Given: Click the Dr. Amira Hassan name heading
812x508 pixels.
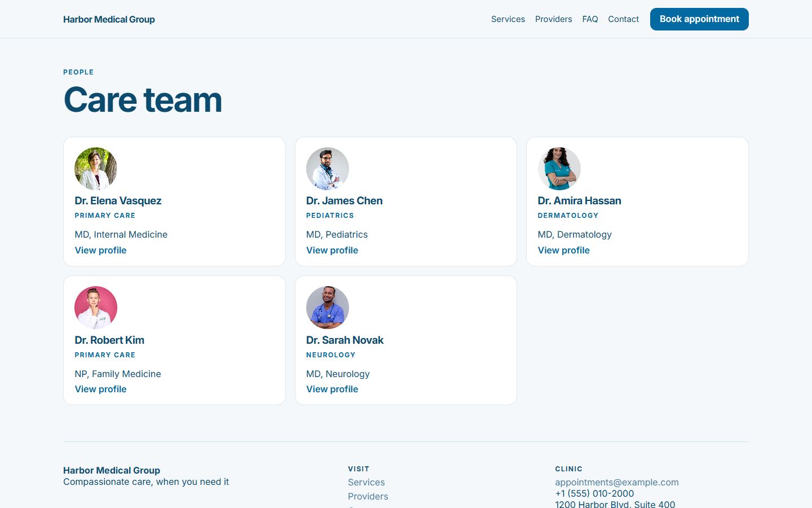Looking at the screenshot, I should [x=580, y=200].
